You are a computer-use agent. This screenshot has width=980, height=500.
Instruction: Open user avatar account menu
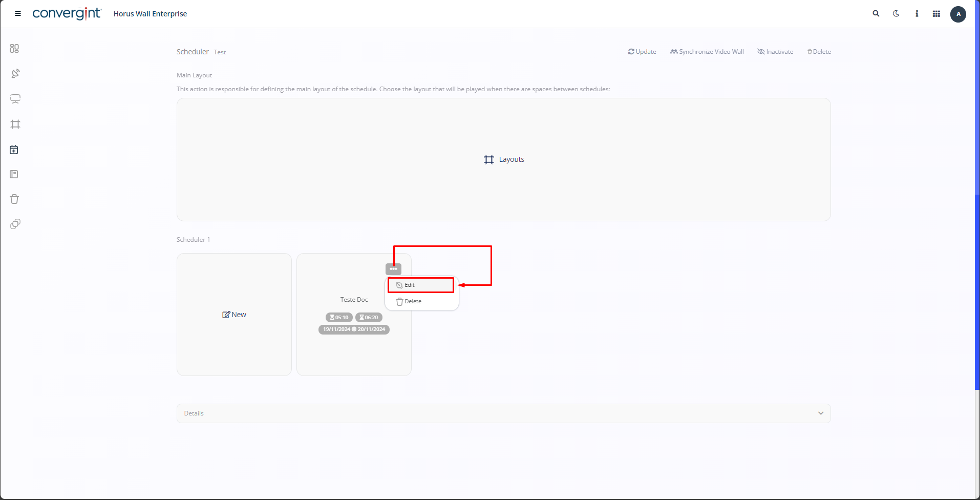pyautogui.click(x=958, y=14)
